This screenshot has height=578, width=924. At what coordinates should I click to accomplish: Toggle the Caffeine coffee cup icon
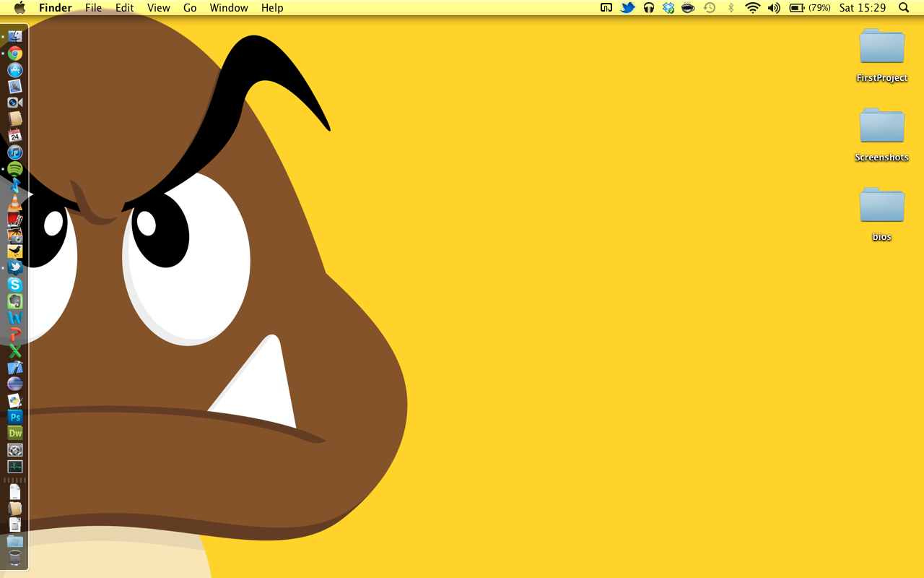coord(689,8)
